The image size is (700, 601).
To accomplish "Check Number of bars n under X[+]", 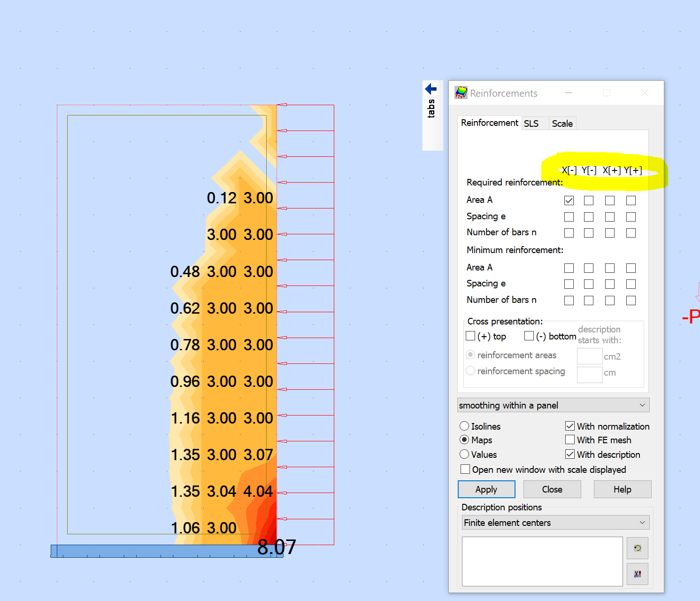I will tap(610, 232).
